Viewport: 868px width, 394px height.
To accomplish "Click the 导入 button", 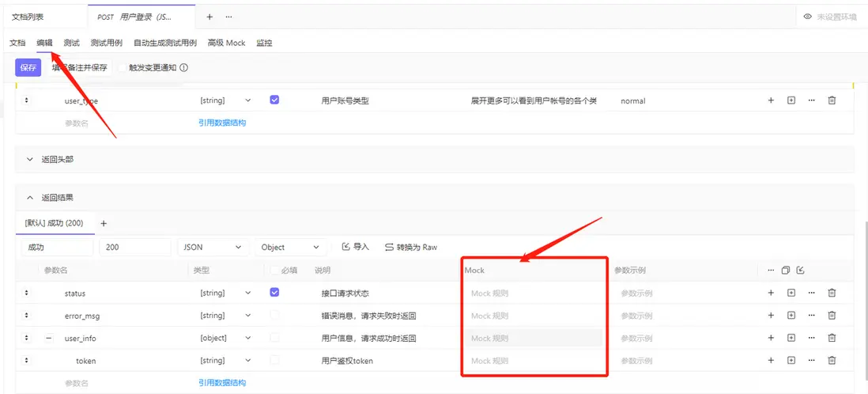I will tap(356, 247).
